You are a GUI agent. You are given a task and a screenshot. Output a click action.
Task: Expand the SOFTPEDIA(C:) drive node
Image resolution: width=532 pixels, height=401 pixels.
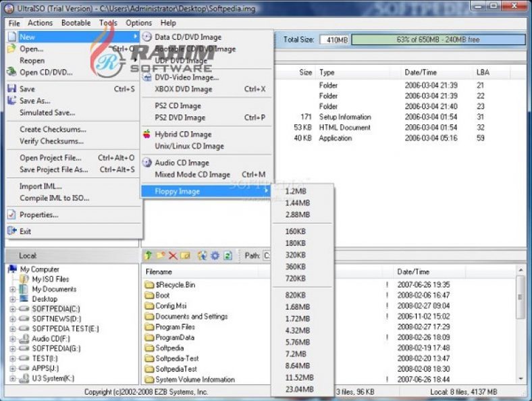coord(13,309)
